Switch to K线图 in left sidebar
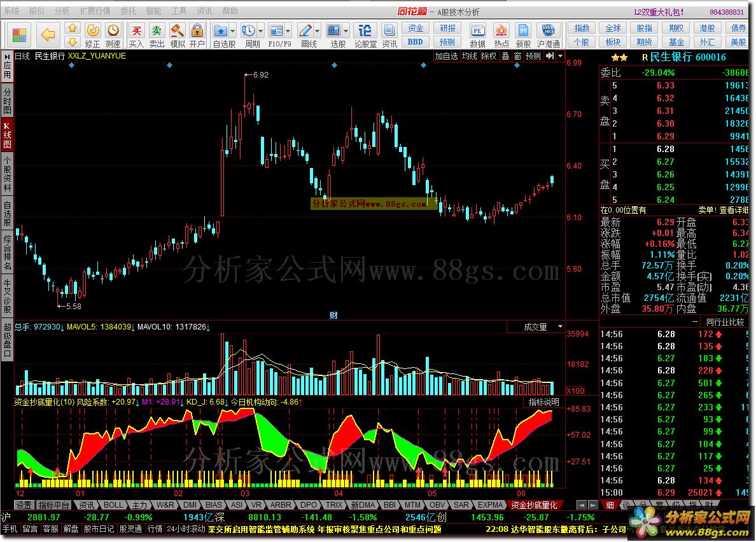Screen dimensions: 756x542 7,135
